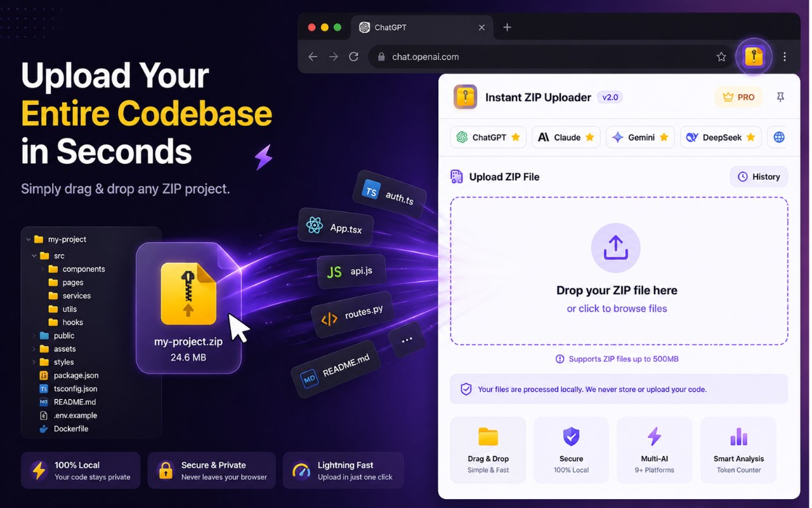Image resolution: width=812 pixels, height=508 pixels.
Task: Toggle the favorite star on DeepSeek chip
Action: 751,137
